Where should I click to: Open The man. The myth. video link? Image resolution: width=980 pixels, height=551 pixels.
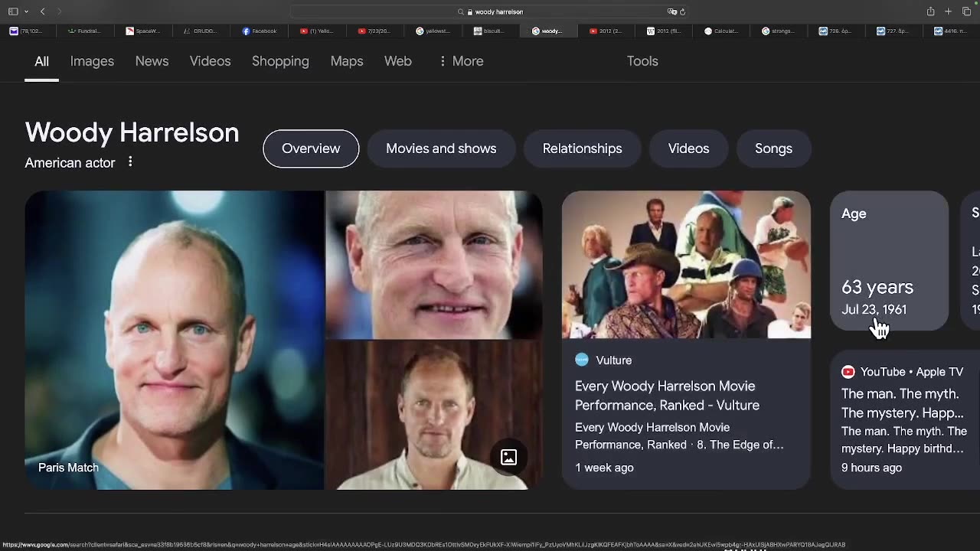point(903,403)
